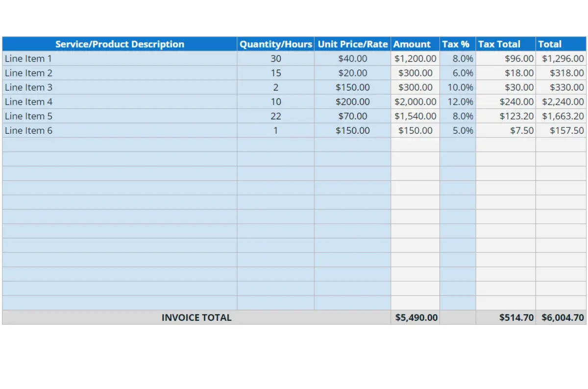Click the unit price cell showing $40.00

pos(352,59)
